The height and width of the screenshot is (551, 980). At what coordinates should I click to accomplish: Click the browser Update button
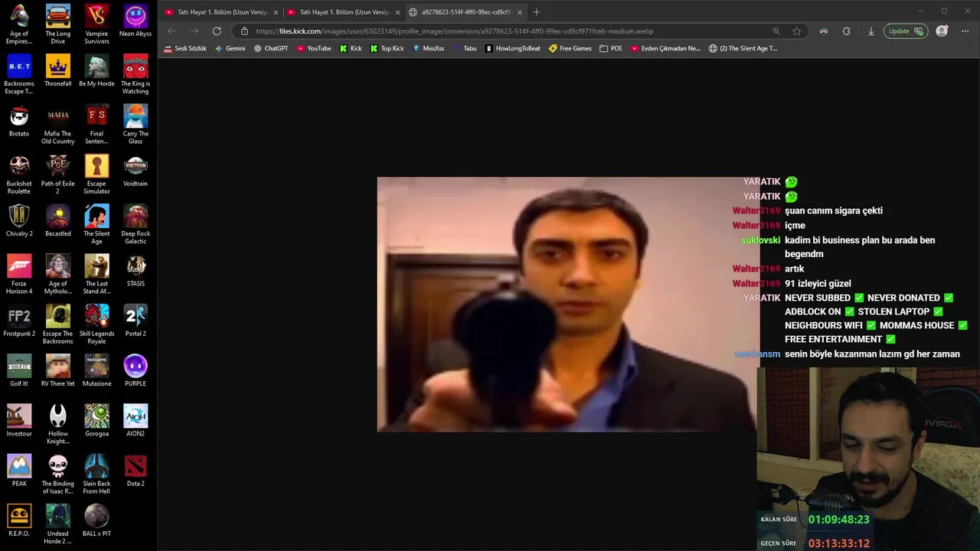coord(905,31)
